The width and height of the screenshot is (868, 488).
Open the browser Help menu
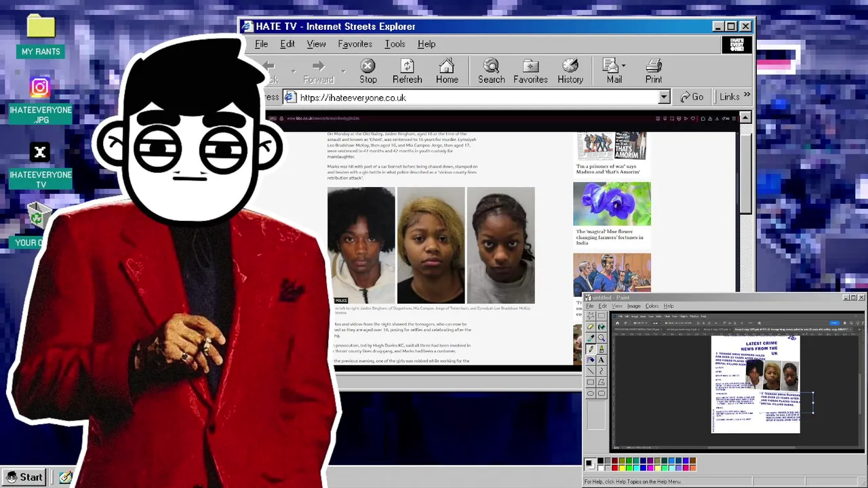point(427,44)
